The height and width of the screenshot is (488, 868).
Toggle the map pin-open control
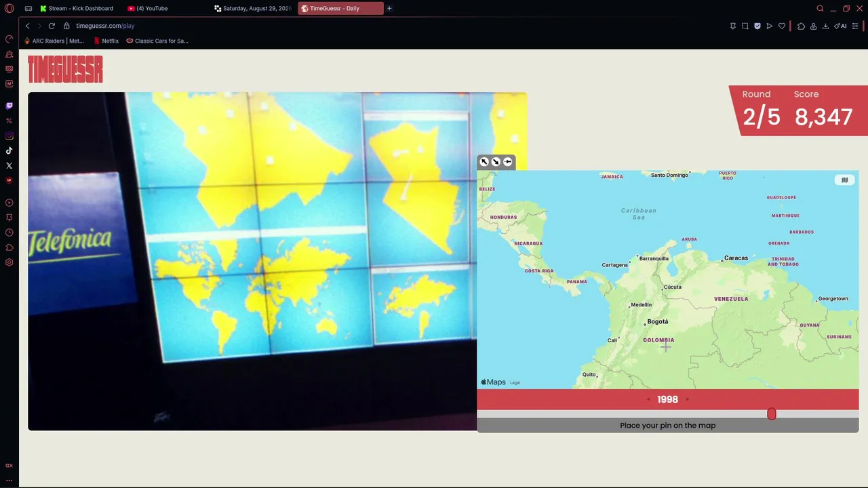[x=507, y=161]
